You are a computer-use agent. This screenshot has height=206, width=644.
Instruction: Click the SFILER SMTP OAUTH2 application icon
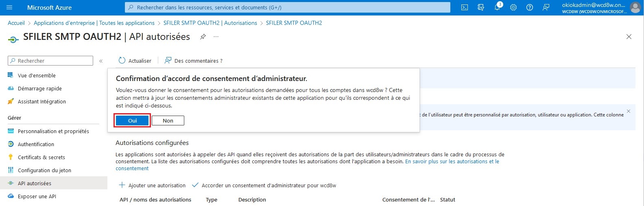click(13, 39)
